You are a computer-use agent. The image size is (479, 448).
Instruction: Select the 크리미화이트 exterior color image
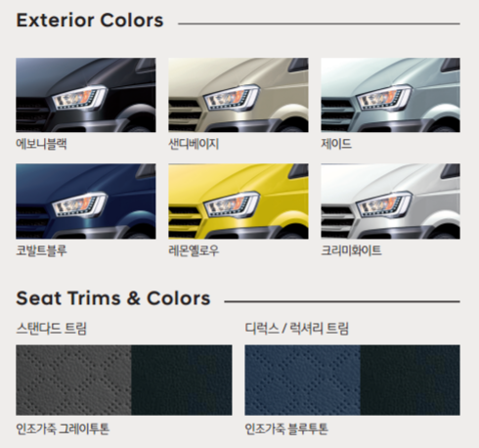pyautogui.click(x=390, y=202)
